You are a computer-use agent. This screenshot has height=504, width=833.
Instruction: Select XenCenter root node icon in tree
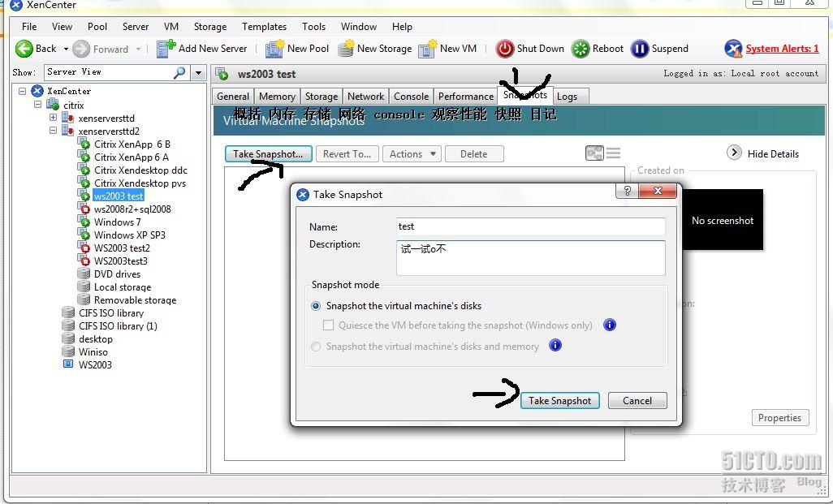(37, 91)
